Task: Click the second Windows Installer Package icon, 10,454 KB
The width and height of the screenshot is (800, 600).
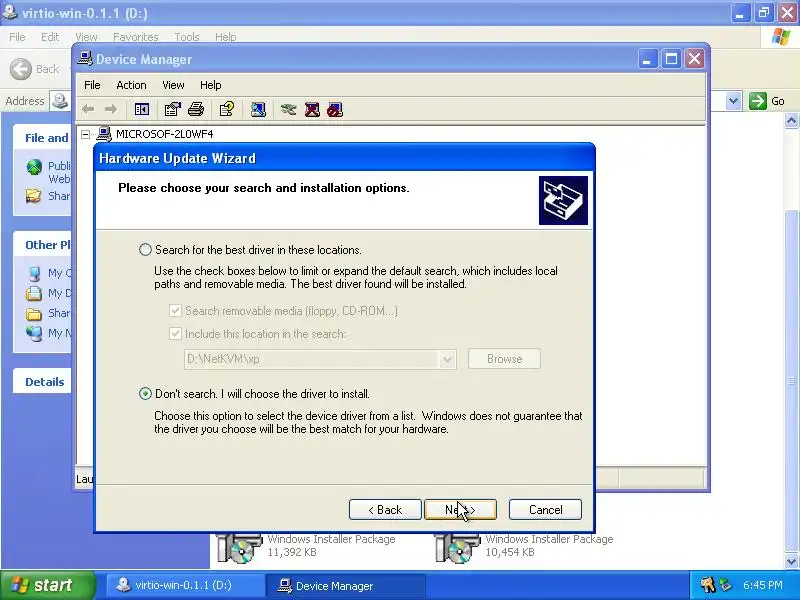Action: tap(456, 547)
